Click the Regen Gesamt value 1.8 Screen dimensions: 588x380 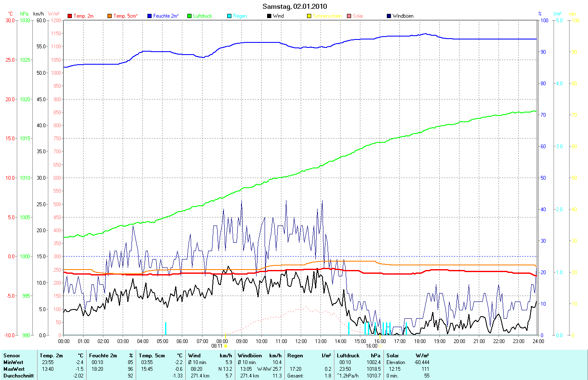(x=328, y=376)
